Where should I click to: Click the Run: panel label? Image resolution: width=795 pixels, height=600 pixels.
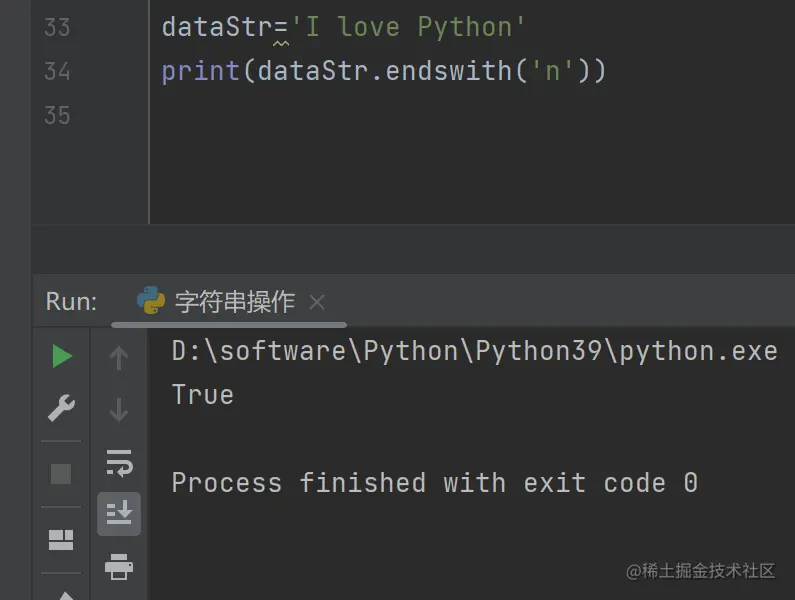(x=71, y=301)
